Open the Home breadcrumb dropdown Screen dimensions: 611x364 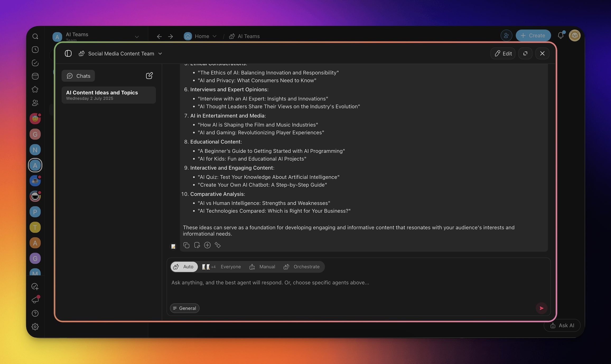point(214,36)
